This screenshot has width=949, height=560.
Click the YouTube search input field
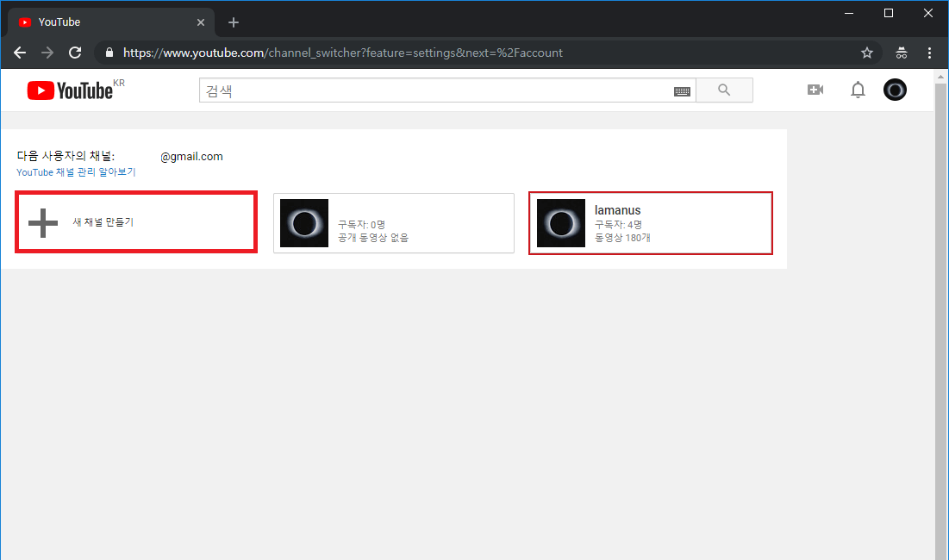(435, 90)
